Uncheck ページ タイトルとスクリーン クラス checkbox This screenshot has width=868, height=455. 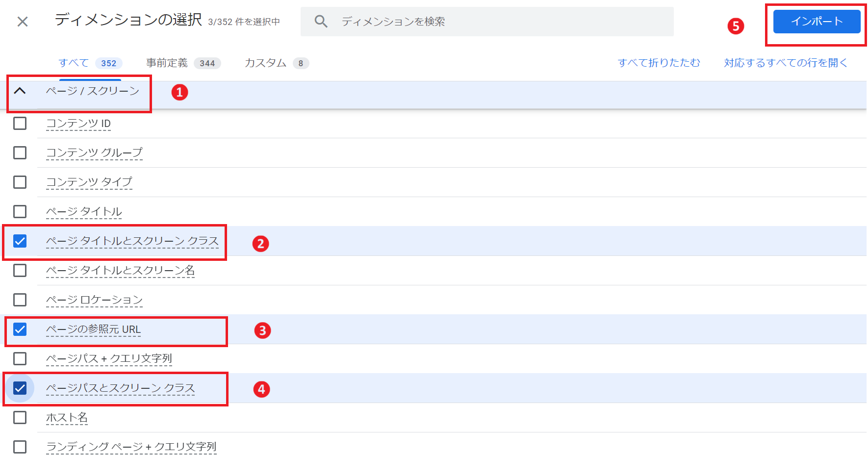click(20, 241)
